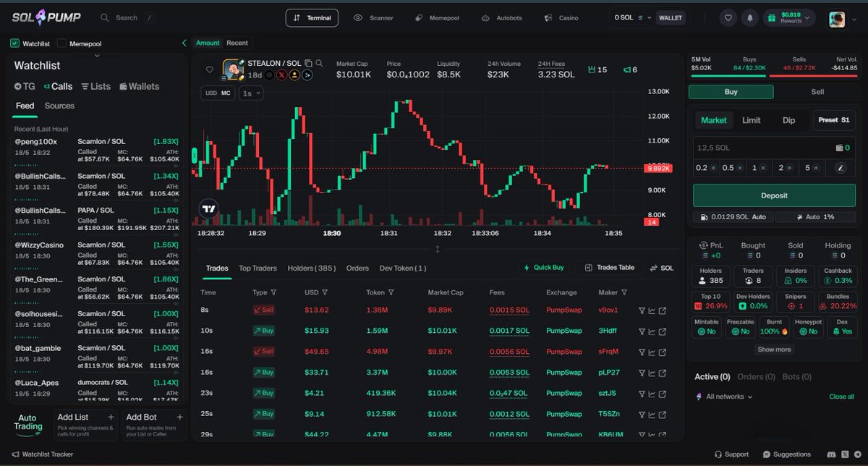Click the top Search box
This screenshot has width=868, height=466.
127,17
